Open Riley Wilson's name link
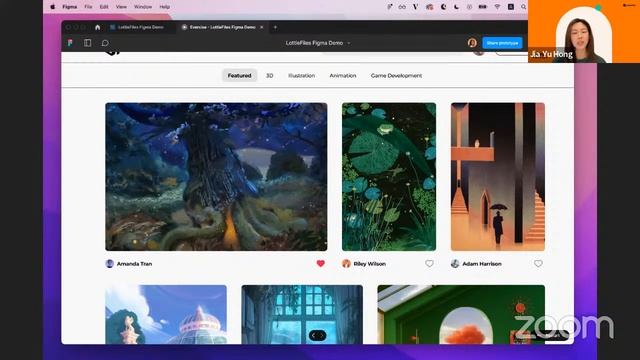 tap(369, 264)
